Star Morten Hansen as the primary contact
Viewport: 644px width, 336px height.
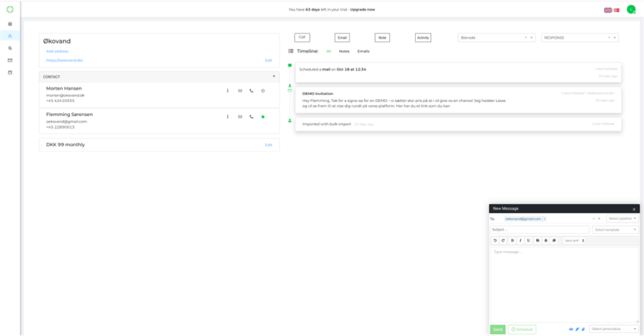(262, 91)
